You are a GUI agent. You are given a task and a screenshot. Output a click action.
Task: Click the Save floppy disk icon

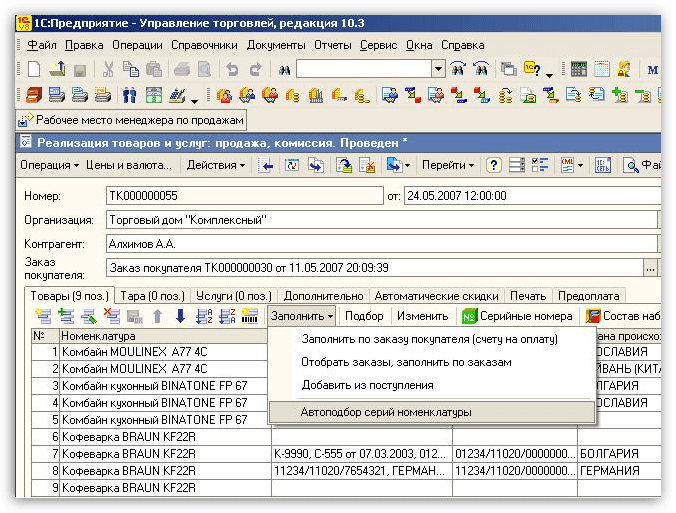pos(80,70)
